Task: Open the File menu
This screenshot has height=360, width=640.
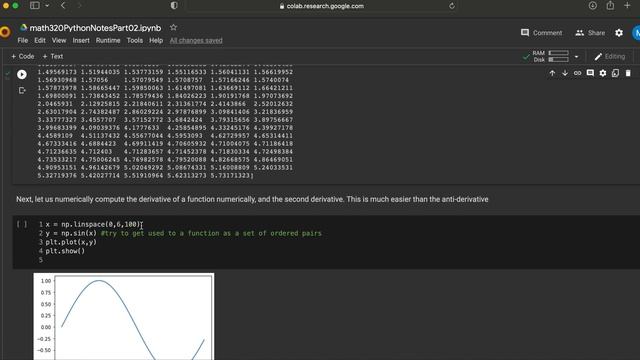Action: coord(23,40)
